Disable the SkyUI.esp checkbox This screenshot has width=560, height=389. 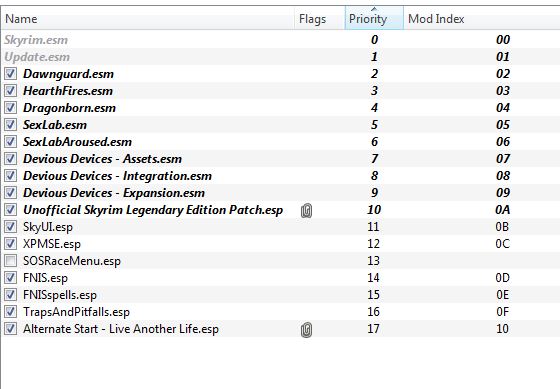tap(10, 226)
